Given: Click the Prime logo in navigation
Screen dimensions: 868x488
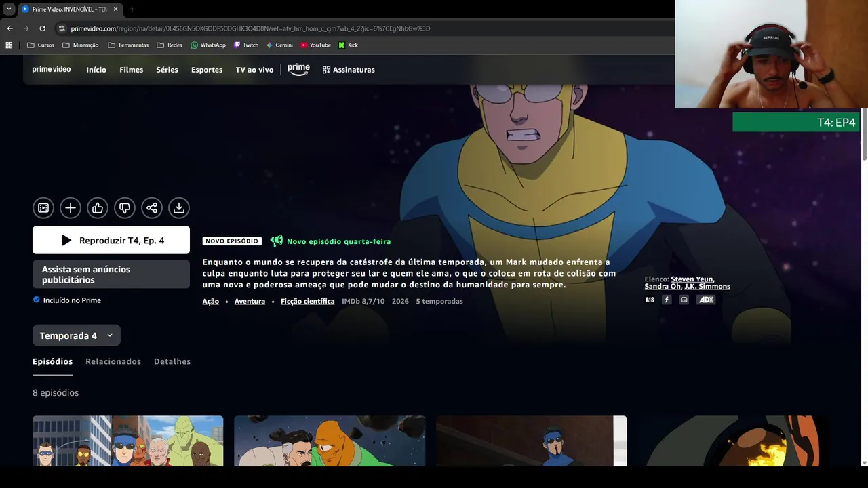Looking at the screenshot, I should [x=298, y=69].
